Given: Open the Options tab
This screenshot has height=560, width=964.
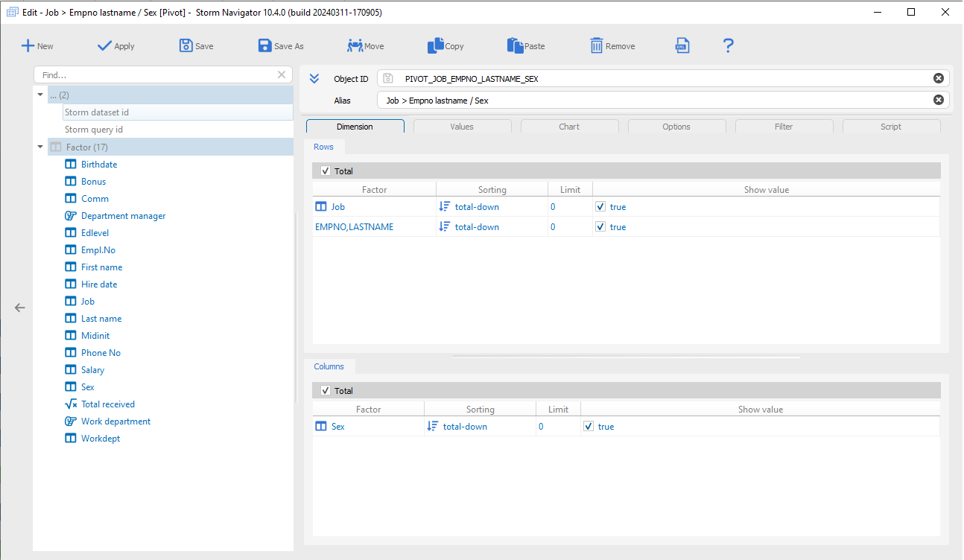Looking at the screenshot, I should (676, 127).
